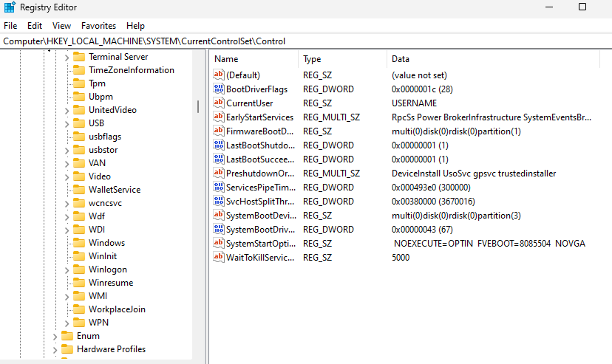Click the WinInit folder icon
This screenshot has width=612, height=364.
(79, 256)
